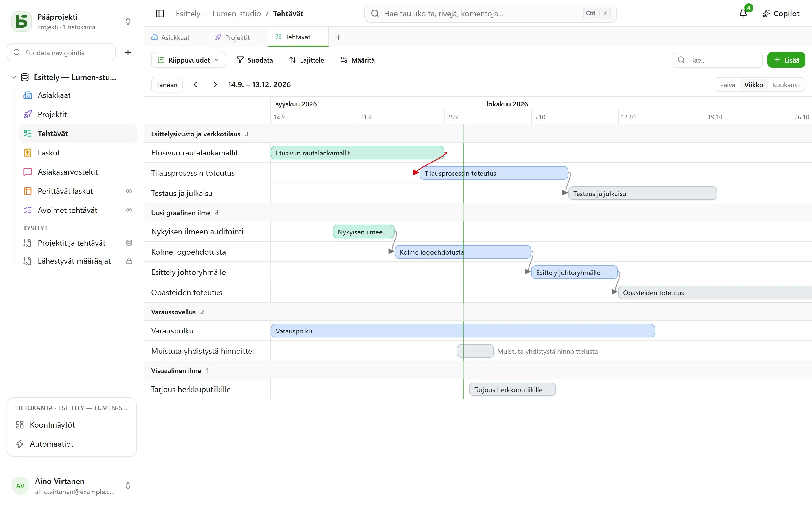Add new table tab with plus

(338, 37)
